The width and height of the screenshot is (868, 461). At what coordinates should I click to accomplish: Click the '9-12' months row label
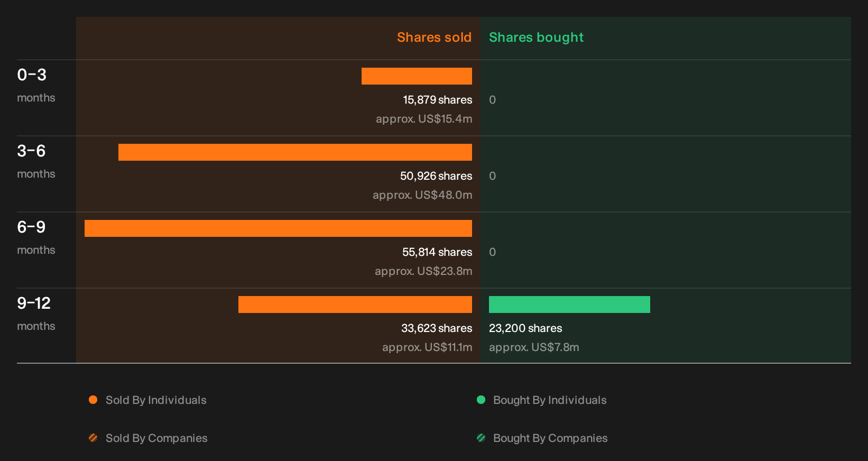point(34,303)
